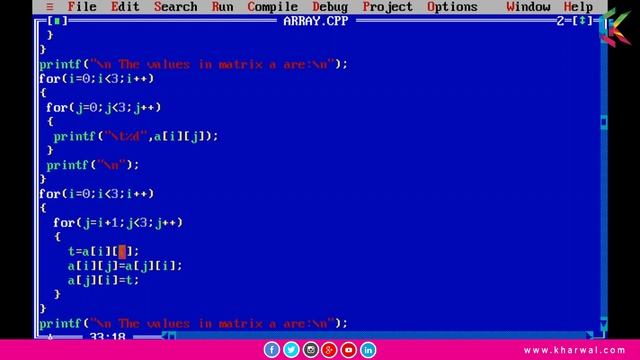
Task: Click the YouTube icon in the bottom bar
Action: (349, 350)
